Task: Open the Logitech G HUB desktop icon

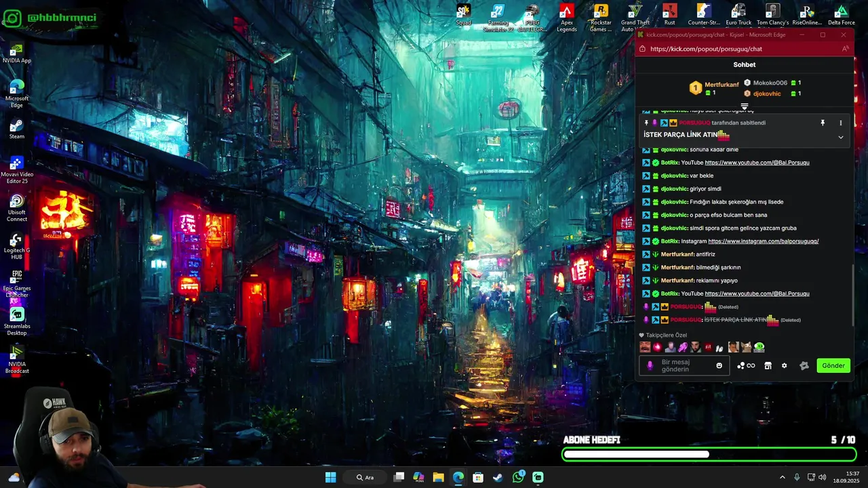Action: pos(17,246)
